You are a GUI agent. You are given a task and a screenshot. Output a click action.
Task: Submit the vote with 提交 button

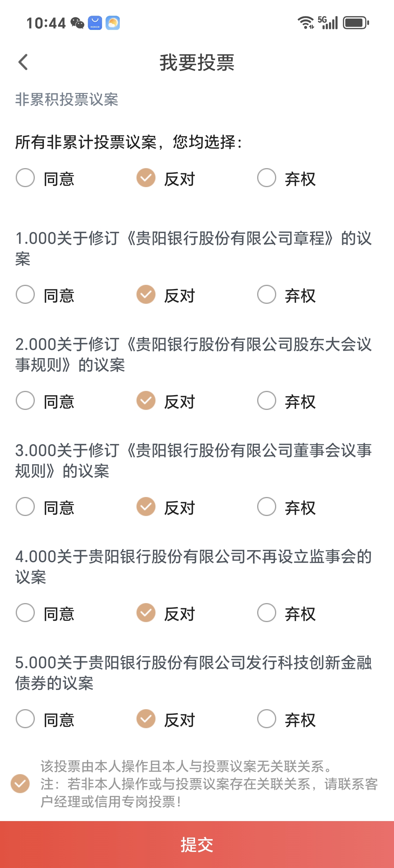pyautogui.click(x=197, y=845)
